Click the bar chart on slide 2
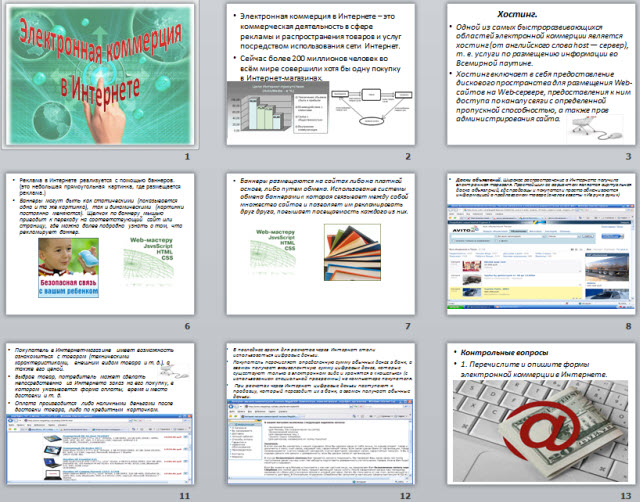Image resolution: width=640 pixels, height=502 pixels. [x=260, y=108]
